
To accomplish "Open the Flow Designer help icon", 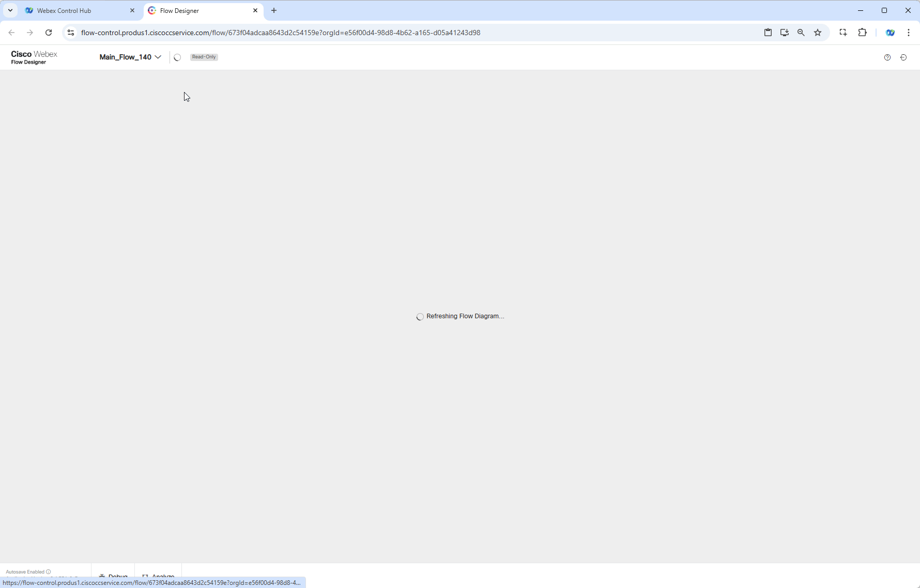I will [x=887, y=57].
